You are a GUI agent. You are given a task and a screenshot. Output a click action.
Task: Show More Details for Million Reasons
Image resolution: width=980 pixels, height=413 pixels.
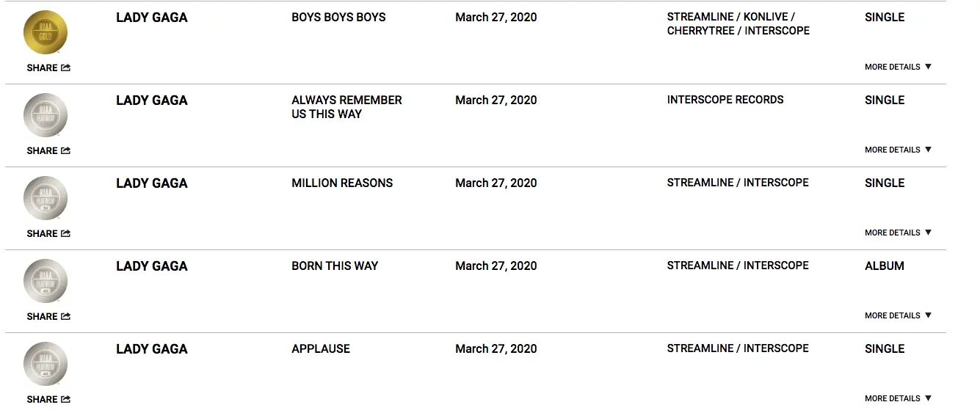pyautogui.click(x=898, y=233)
